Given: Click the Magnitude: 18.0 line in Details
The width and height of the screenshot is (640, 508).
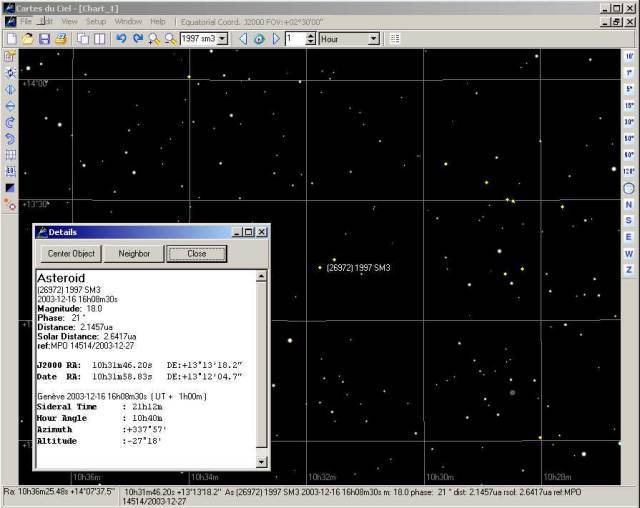Looking at the screenshot, I should 70,308.
